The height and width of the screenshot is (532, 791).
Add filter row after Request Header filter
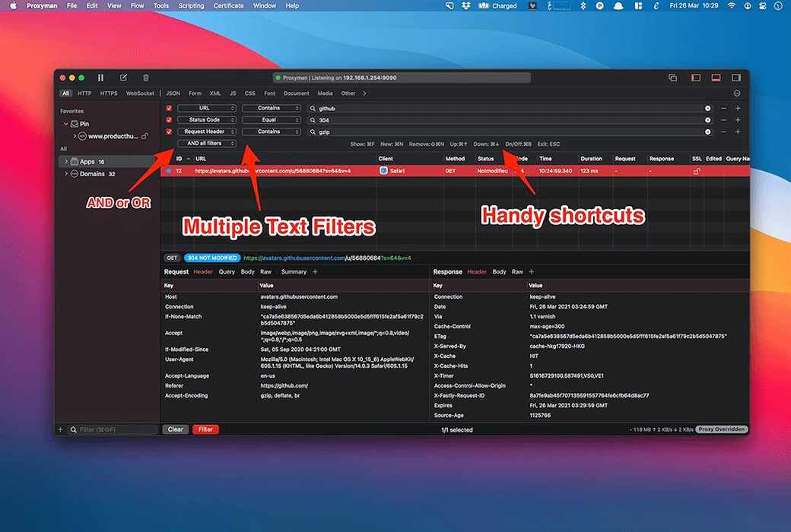(738, 131)
